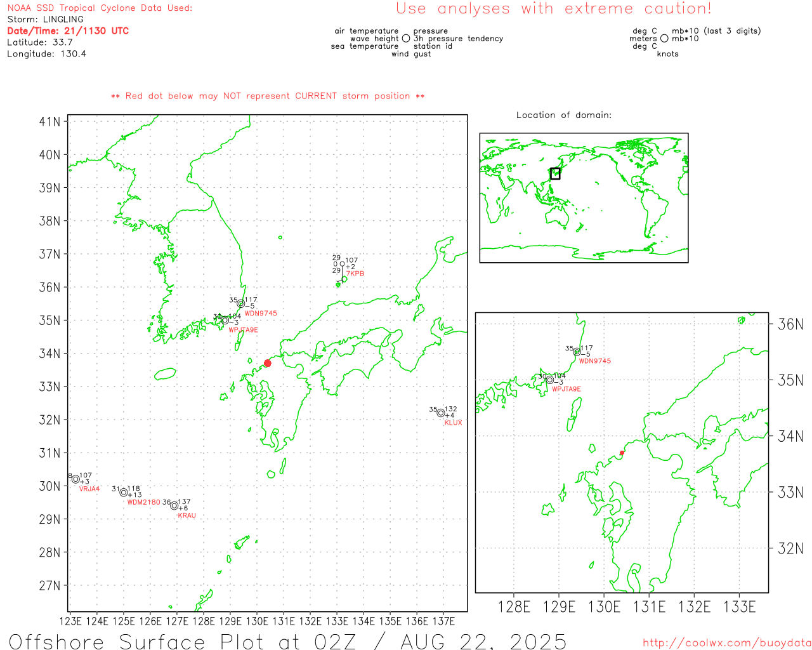This screenshot has width=812, height=650.
Task: Click the 'mb*10 (last 3 digits)' units label
Action: click(x=716, y=31)
